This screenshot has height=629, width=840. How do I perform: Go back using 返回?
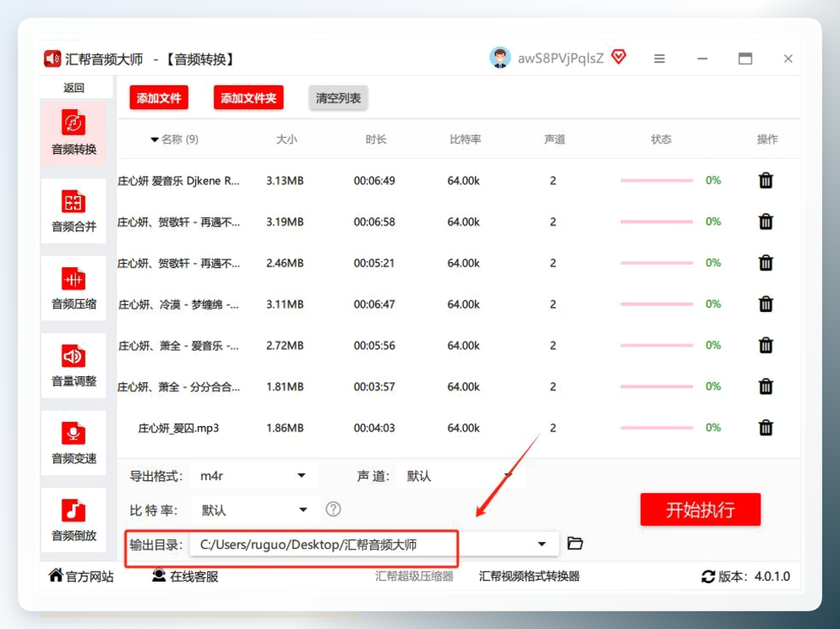[x=74, y=87]
